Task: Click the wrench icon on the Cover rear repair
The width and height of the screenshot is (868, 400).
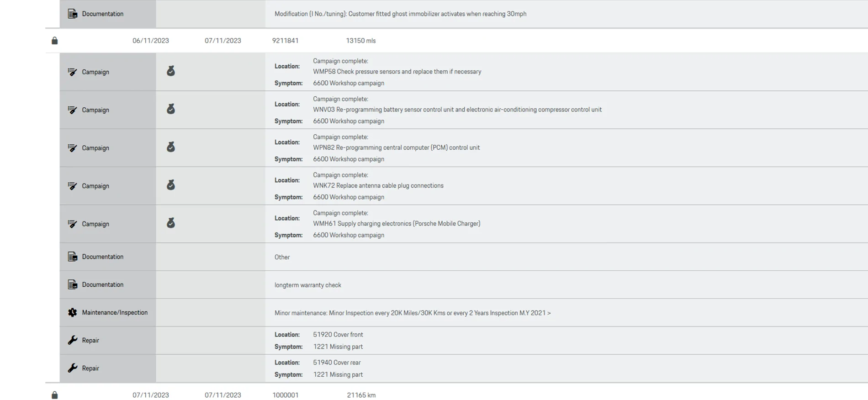Action: point(73,368)
